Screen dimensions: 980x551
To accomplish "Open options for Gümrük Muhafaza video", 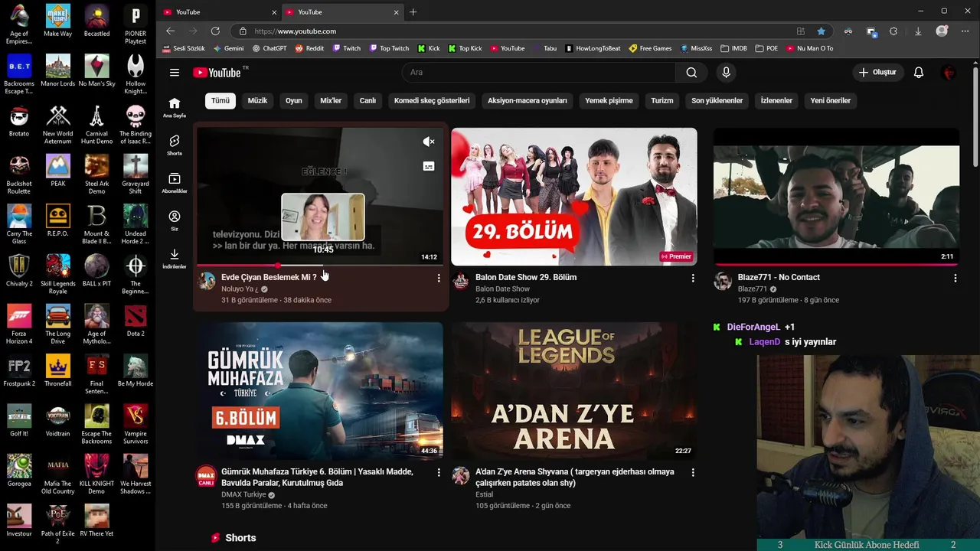I will tap(439, 472).
